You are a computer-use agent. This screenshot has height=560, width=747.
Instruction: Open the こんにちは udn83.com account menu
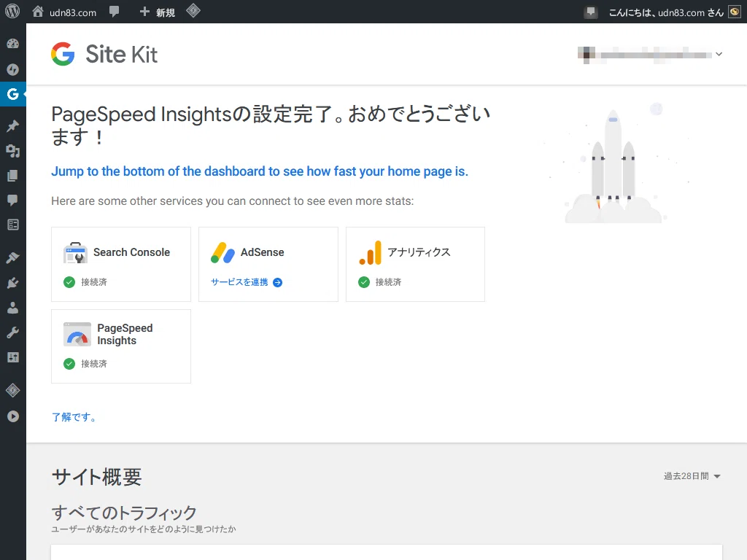[665, 12]
